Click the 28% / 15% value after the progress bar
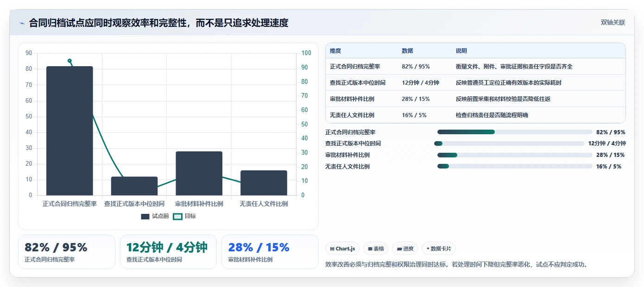The width and height of the screenshot is (644, 287). [x=610, y=155]
